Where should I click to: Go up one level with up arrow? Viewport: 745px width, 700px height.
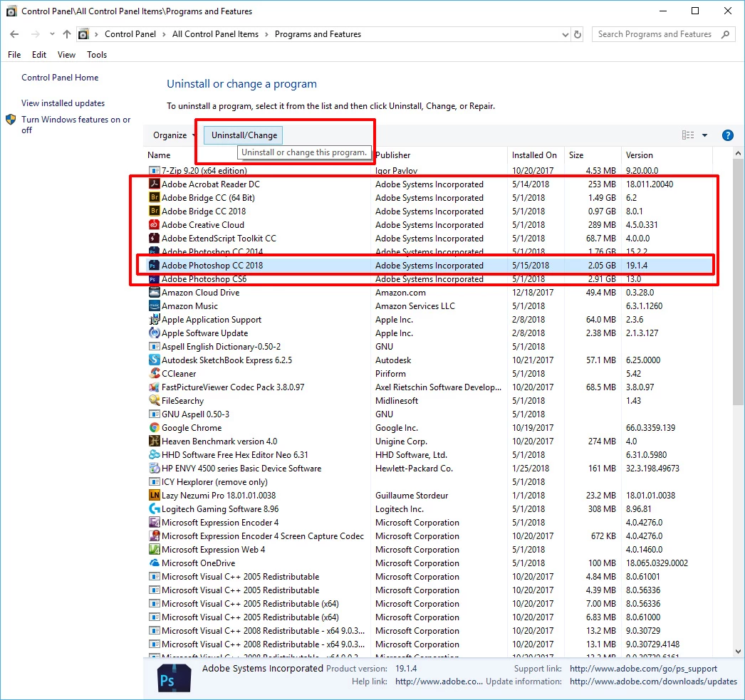66,34
